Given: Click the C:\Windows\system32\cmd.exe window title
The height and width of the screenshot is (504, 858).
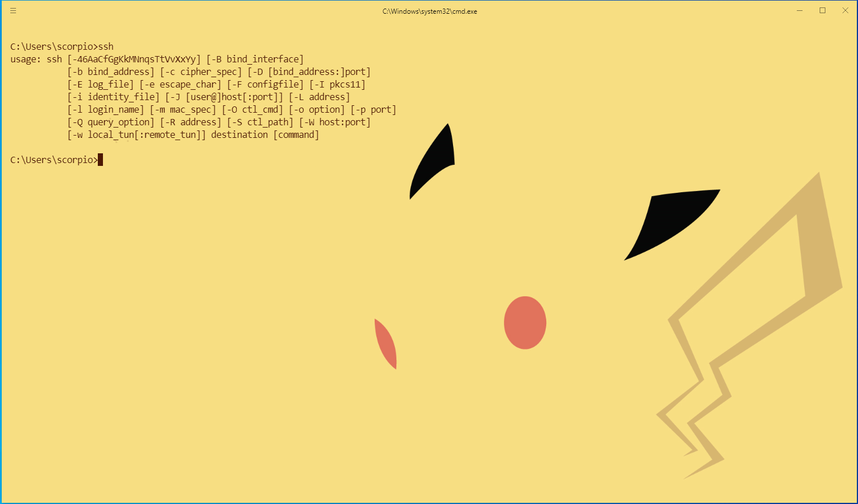Looking at the screenshot, I should [430, 11].
